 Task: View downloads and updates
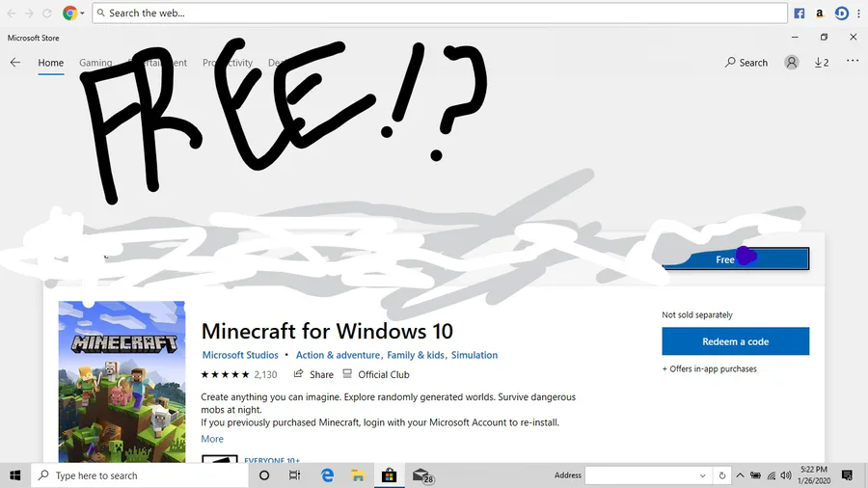pyautogui.click(x=822, y=63)
